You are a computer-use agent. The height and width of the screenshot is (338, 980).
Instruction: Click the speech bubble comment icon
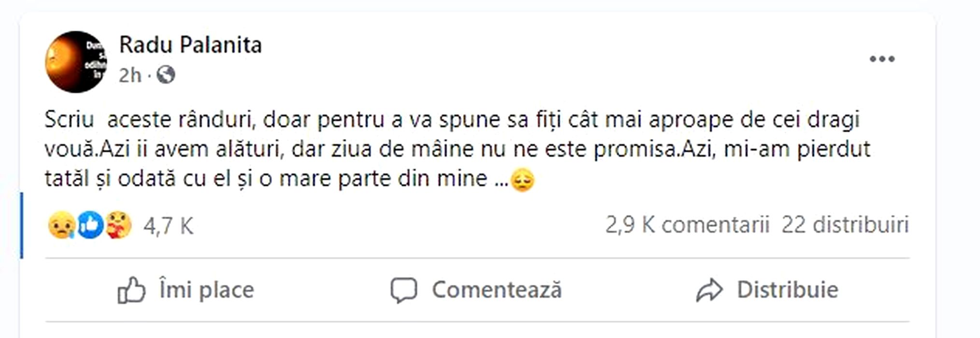403,290
